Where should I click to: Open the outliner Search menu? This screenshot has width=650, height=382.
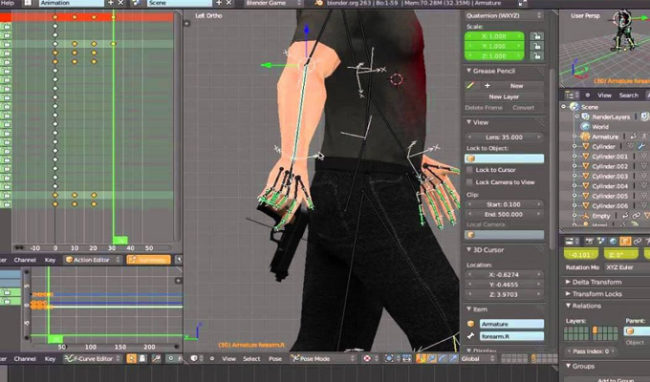[628, 95]
